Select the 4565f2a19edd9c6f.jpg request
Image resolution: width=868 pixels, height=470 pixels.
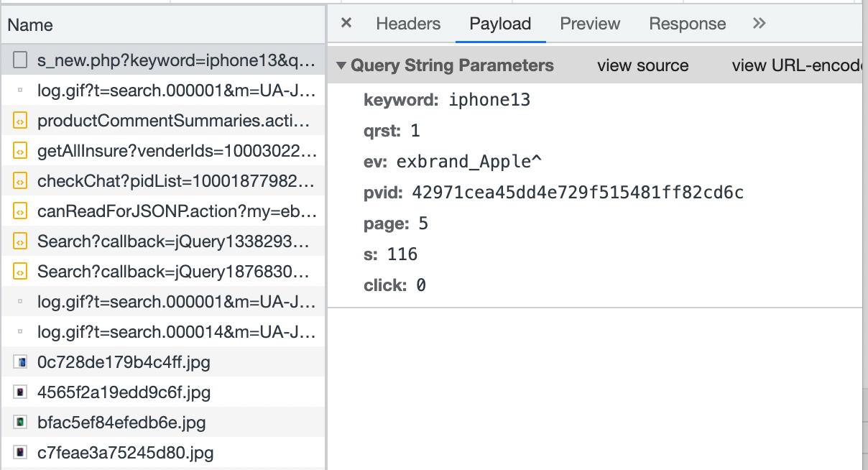click(x=162, y=392)
